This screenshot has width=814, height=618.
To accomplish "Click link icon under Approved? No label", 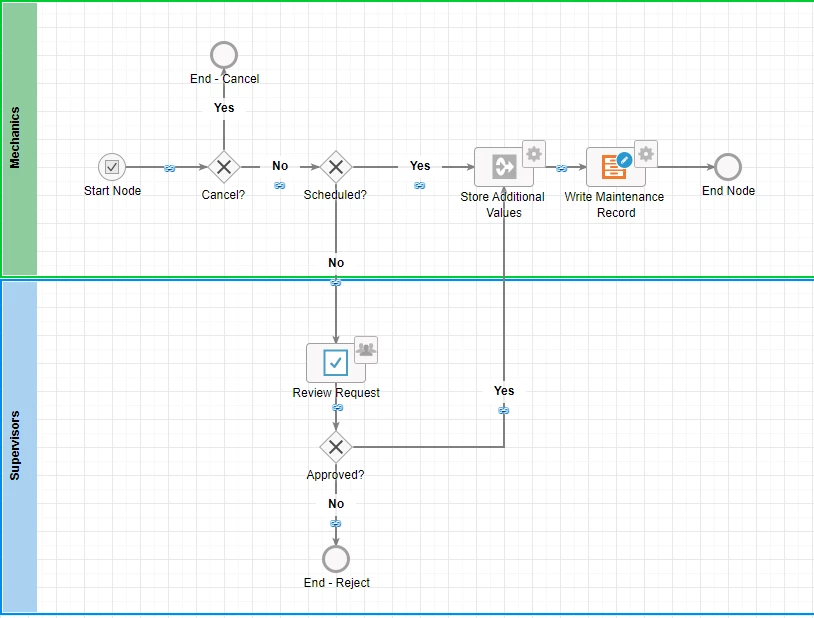I will tap(335, 523).
